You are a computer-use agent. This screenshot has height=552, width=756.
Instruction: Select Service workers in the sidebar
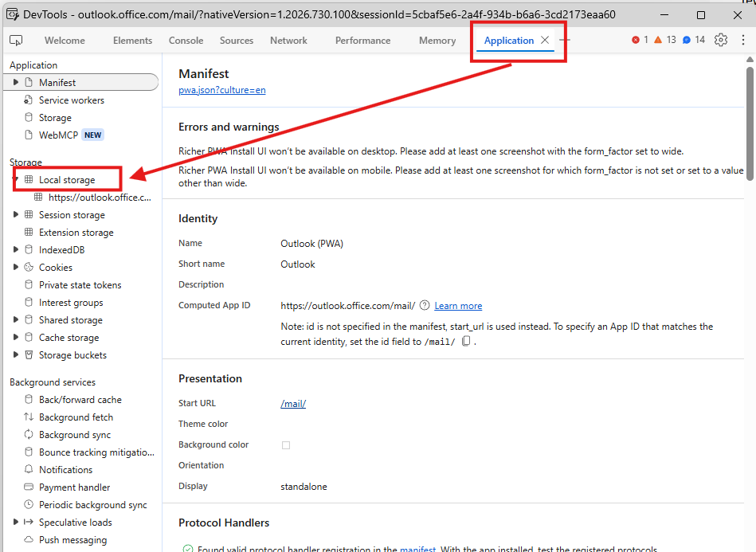72,100
